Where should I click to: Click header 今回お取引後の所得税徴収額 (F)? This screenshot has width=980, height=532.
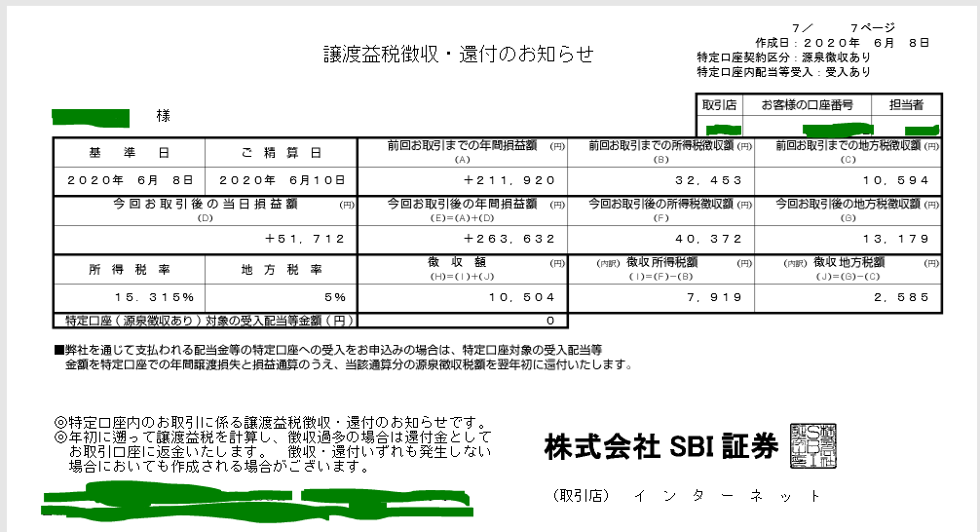coord(661,210)
